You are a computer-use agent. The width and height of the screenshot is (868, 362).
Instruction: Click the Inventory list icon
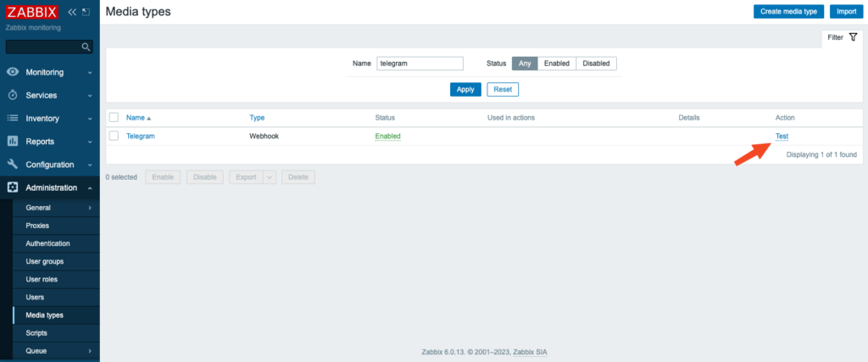click(x=13, y=118)
